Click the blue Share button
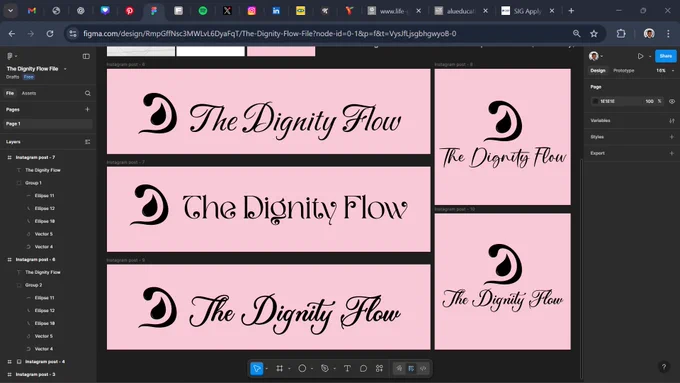The image size is (680, 383). pos(666,56)
